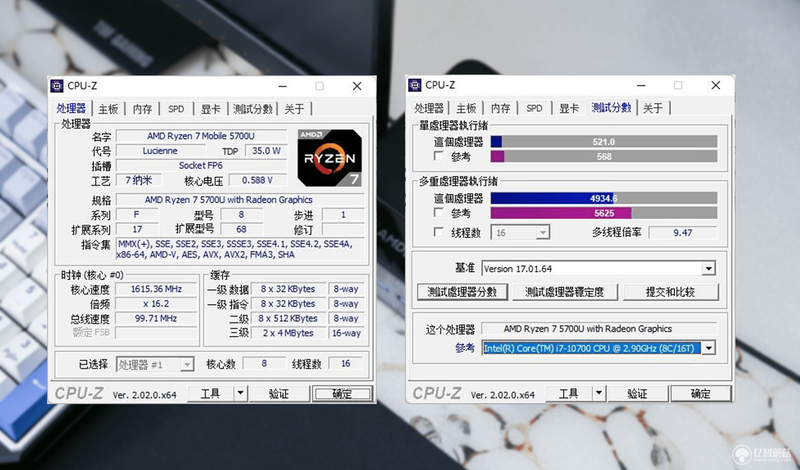800x470 pixels.
Task: Switch to 主板 tab in left window
Action: [x=108, y=109]
